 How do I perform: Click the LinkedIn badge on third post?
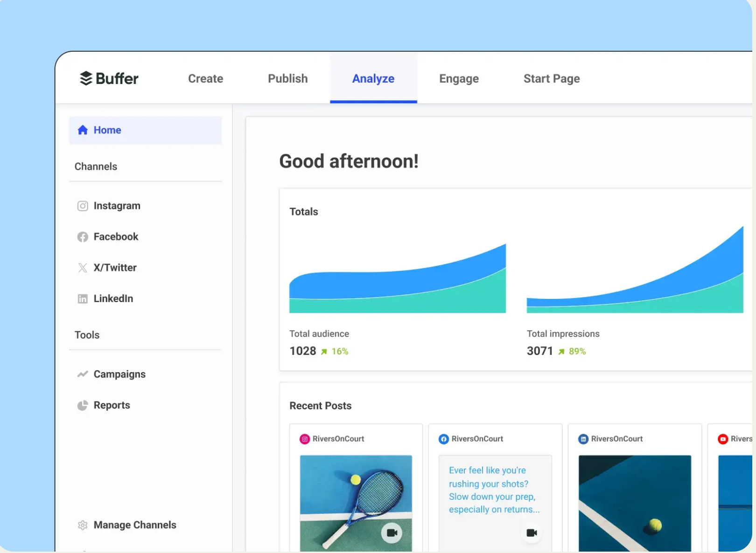pyautogui.click(x=583, y=439)
